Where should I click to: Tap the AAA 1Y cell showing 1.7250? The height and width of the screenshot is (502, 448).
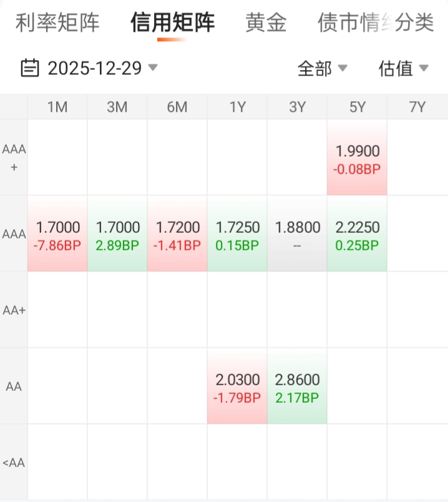point(237,234)
